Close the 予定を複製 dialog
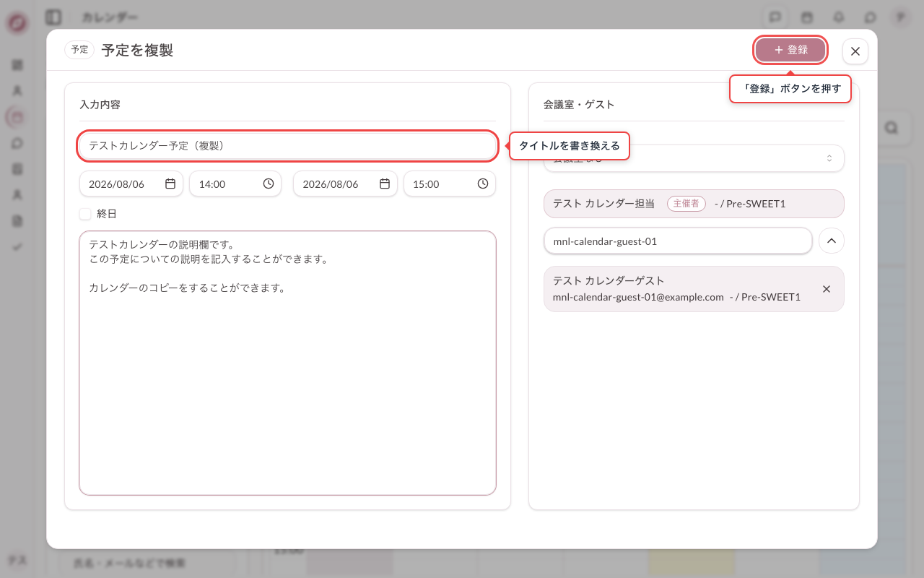Viewport: 924px width, 578px height. click(855, 51)
